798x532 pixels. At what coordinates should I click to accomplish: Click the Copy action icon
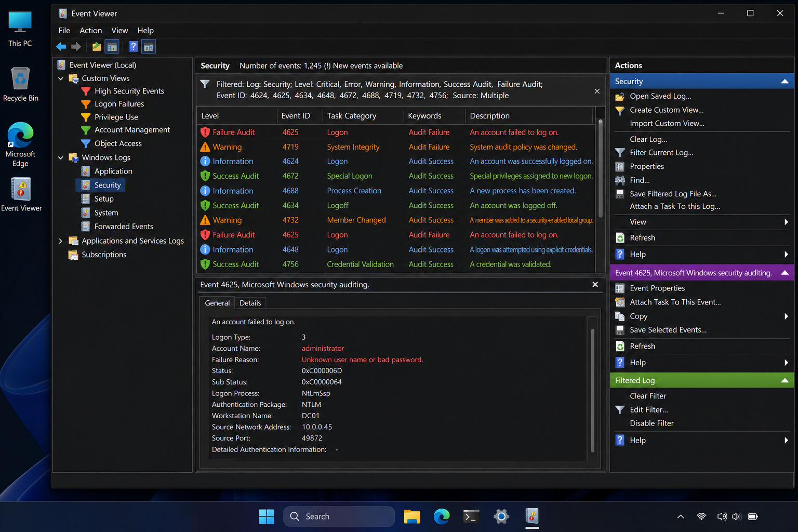[x=620, y=316]
